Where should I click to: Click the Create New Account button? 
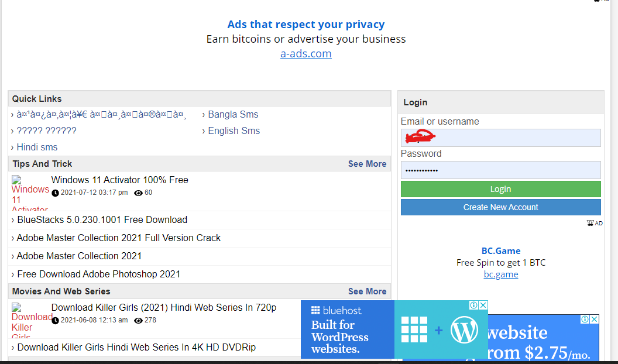coord(500,207)
